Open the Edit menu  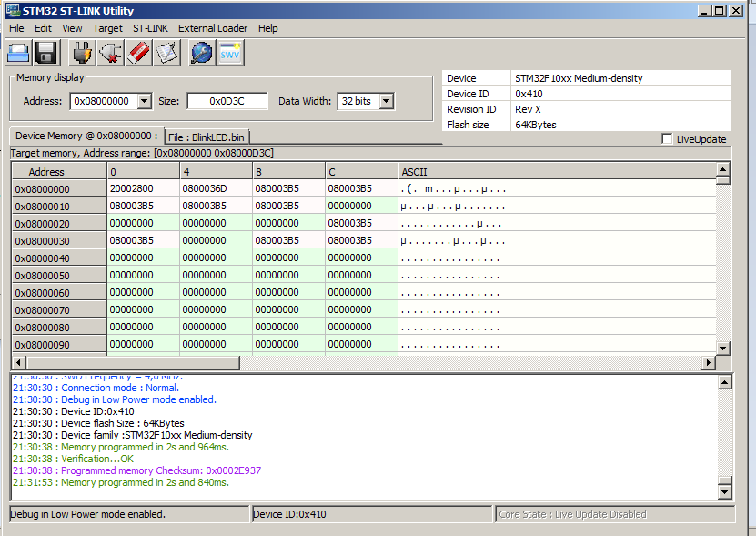(x=43, y=28)
